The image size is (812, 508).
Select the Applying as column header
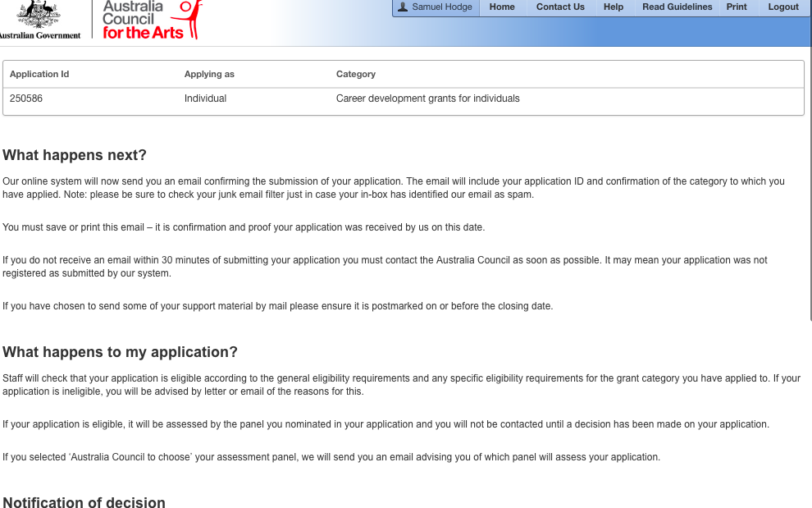pos(209,74)
